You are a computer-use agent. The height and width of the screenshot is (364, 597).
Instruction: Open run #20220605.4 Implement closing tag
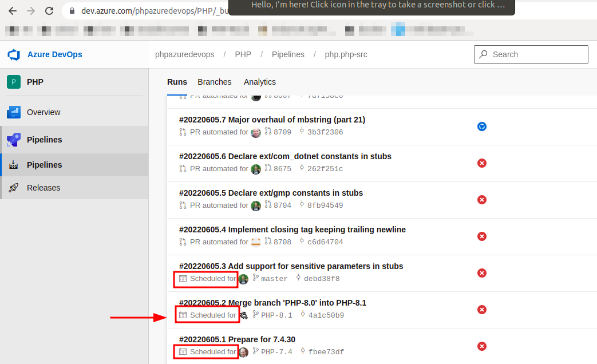(x=292, y=230)
